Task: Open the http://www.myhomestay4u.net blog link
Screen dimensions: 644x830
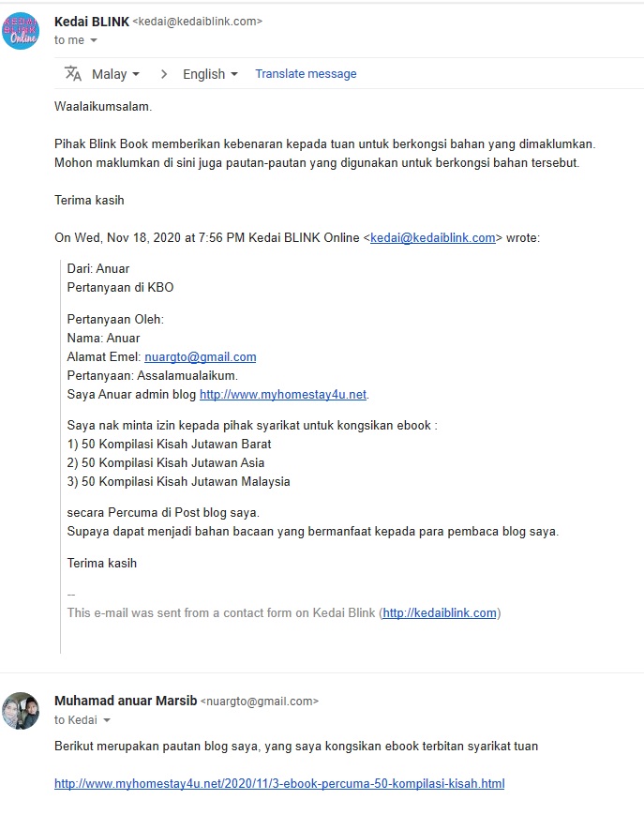Action: (x=282, y=394)
